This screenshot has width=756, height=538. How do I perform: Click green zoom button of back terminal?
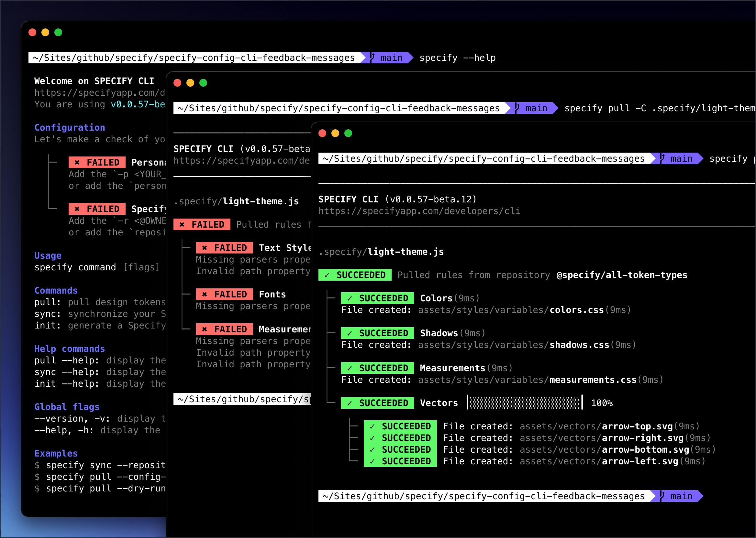[x=58, y=32]
